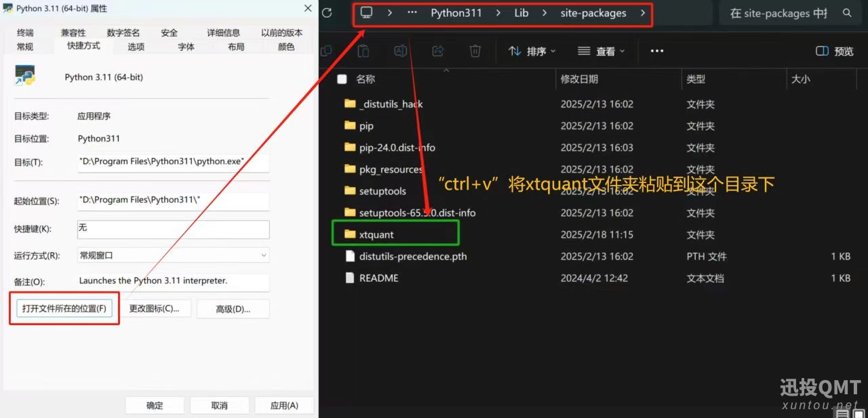The height and width of the screenshot is (418, 868).
Task: Select the pip-24.0.dist-info folder icon
Action: pyautogui.click(x=350, y=147)
